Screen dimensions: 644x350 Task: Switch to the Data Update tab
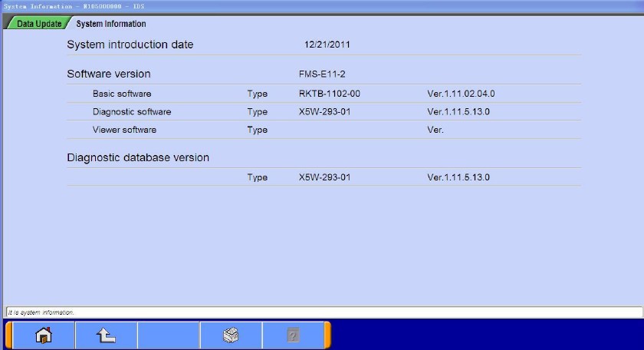point(38,24)
